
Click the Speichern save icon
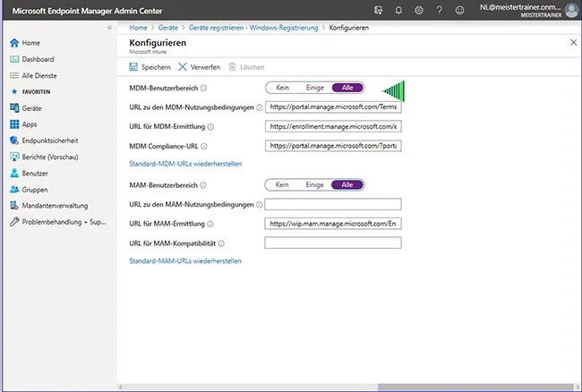tap(135, 67)
